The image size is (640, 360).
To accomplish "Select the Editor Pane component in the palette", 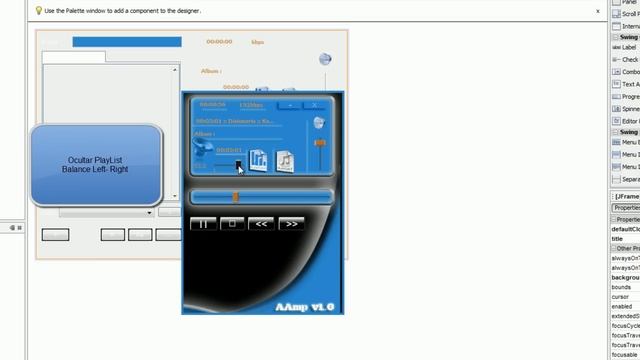I will pos(625,121).
